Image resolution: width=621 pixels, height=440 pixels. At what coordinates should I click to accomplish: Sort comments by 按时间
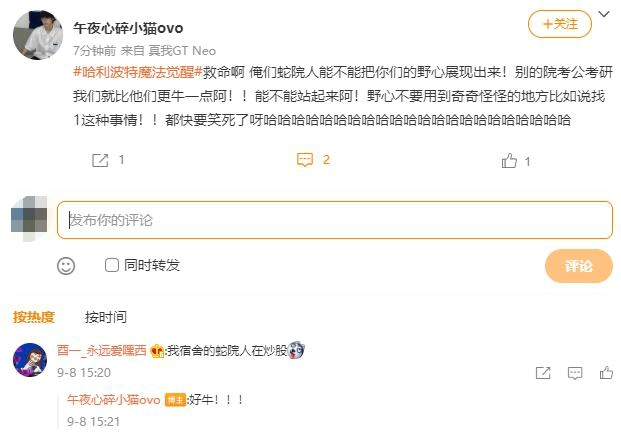[106, 317]
